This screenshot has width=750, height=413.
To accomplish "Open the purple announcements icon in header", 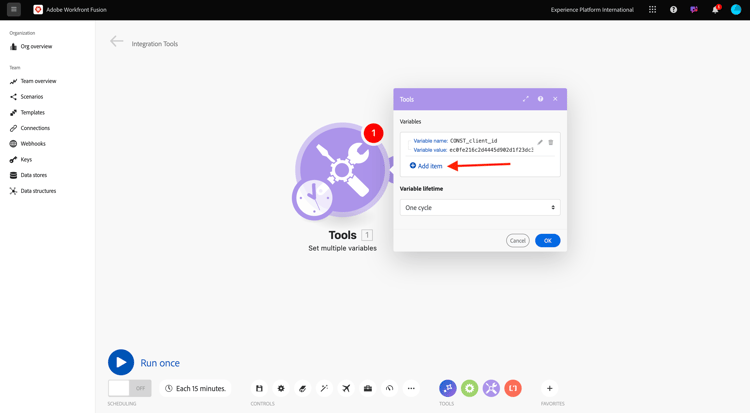I will click(x=694, y=10).
